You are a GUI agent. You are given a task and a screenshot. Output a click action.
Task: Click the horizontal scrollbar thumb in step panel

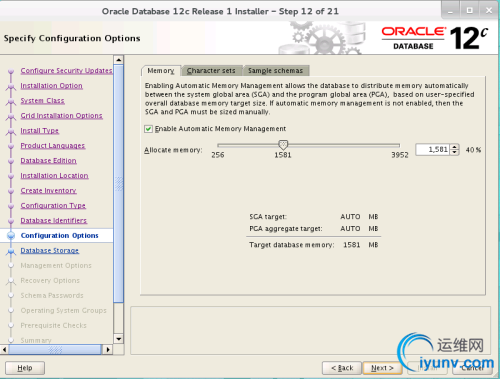click(x=55, y=350)
